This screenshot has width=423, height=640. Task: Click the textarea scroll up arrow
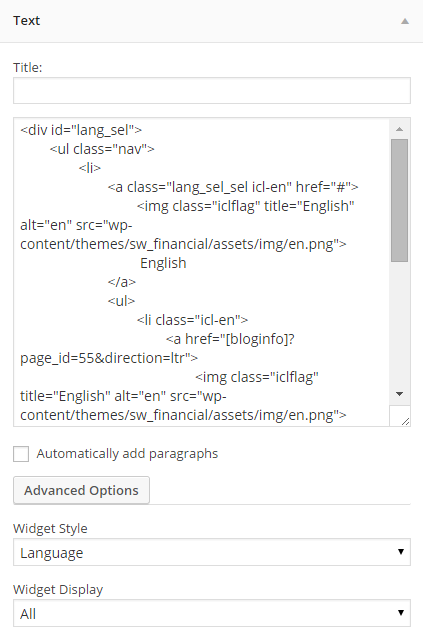[399, 129]
